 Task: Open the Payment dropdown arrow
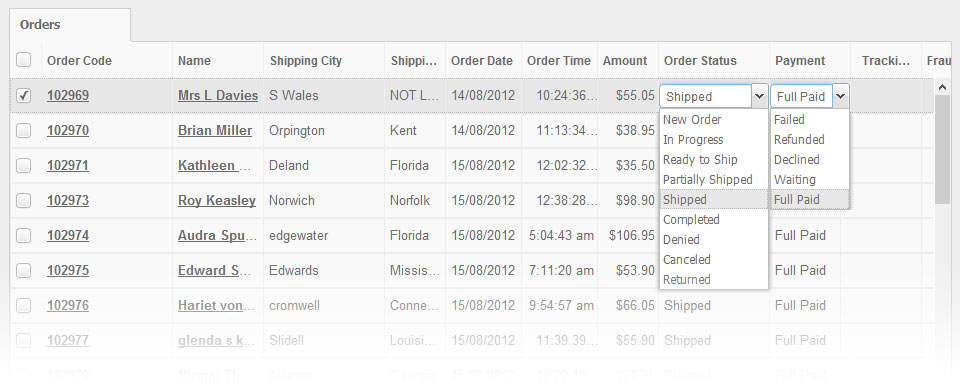tap(841, 96)
